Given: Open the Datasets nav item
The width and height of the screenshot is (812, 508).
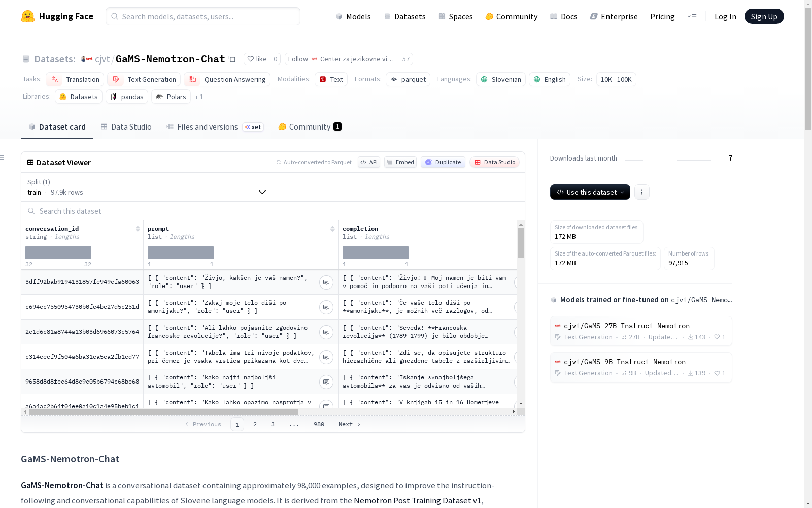Looking at the screenshot, I should coord(404,16).
